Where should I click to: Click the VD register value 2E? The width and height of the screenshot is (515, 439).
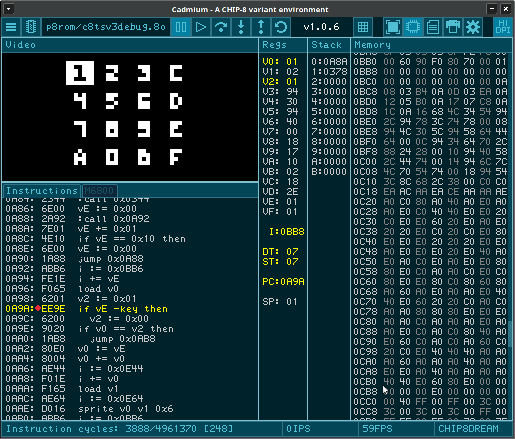pos(292,192)
